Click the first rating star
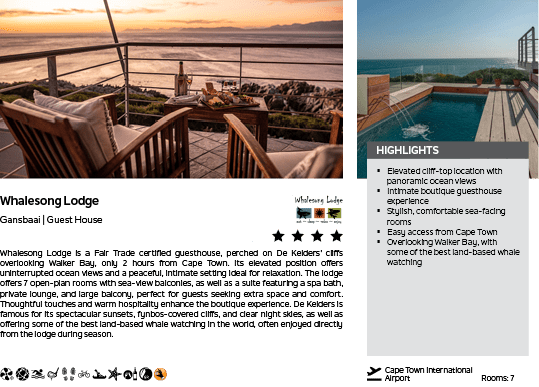Image resolution: width=539 pixels, height=387 pixels. pyautogui.click(x=278, y=236)
